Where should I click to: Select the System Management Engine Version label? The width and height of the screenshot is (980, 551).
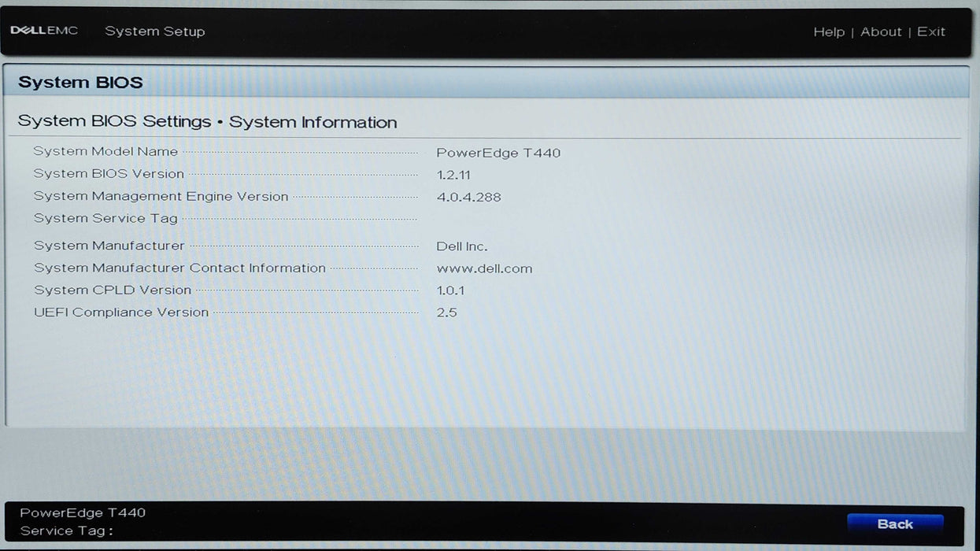click(161, 197)
